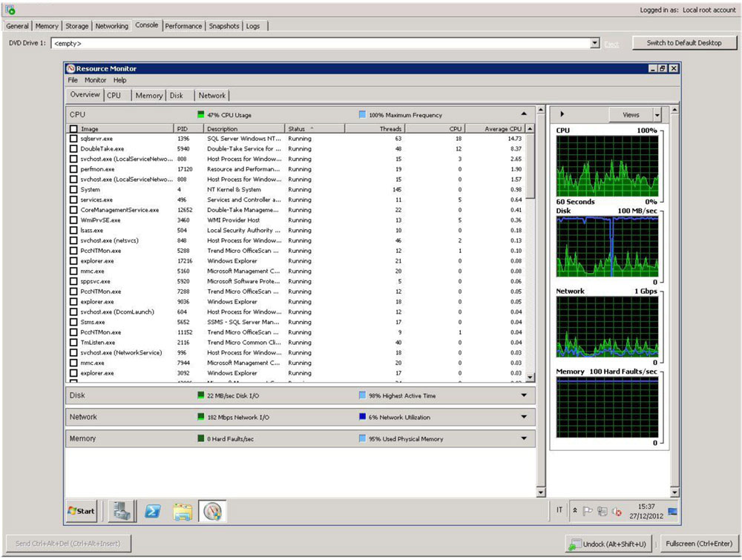Click the Fullscreen (Ctrl+Enter) button
Viewport: 742px width, 560px height.
point(699,544)
